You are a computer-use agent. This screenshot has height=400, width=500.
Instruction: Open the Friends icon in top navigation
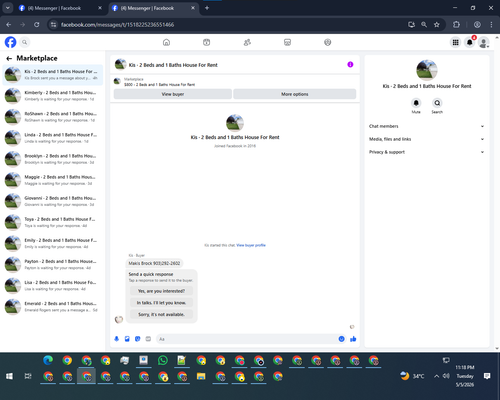pyautogui.click(x=247, y=42)
